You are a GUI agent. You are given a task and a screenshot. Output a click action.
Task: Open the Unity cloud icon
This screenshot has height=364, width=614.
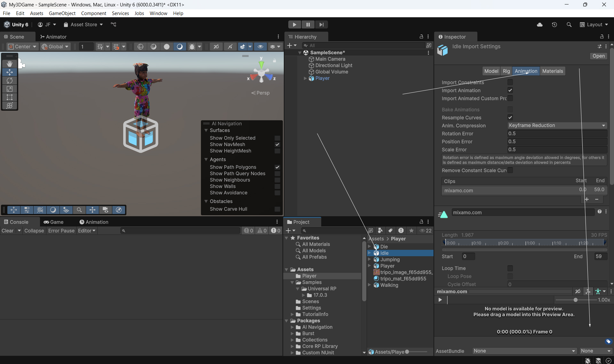540,25
